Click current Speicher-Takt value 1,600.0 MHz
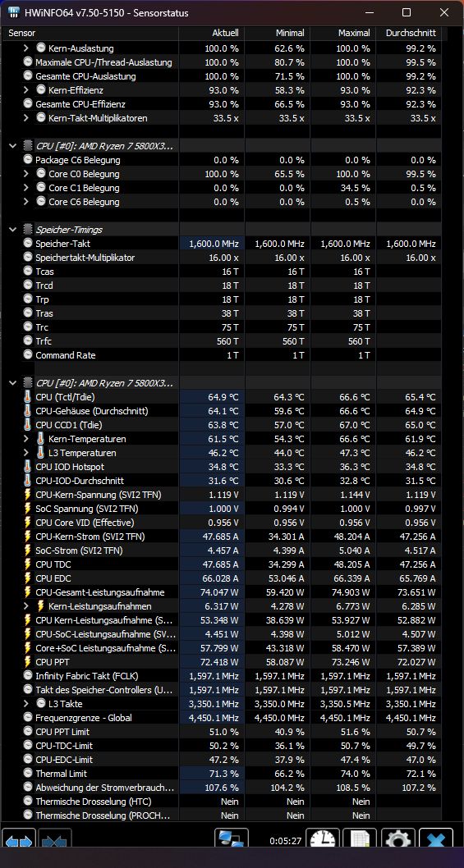Image resolution: width=464 pixels, height=868 pixels. (x=214, y=243)
